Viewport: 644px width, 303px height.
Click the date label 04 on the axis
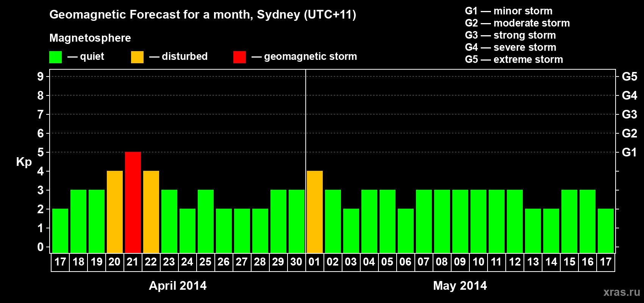click(369, 262)
